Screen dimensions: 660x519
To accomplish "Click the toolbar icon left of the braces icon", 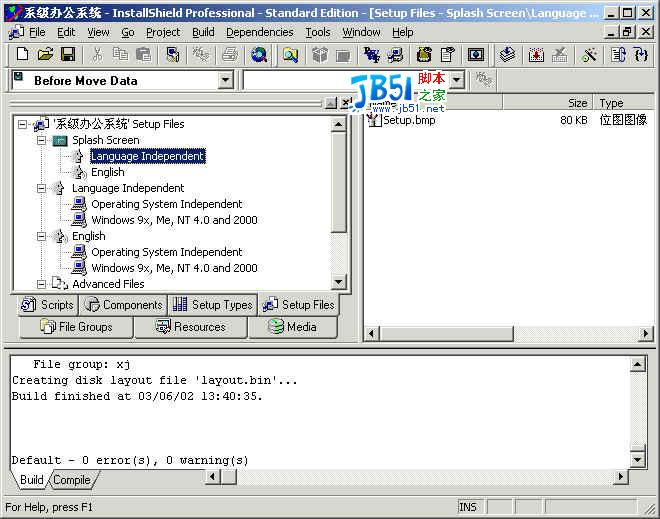I will tap(618, 55).
